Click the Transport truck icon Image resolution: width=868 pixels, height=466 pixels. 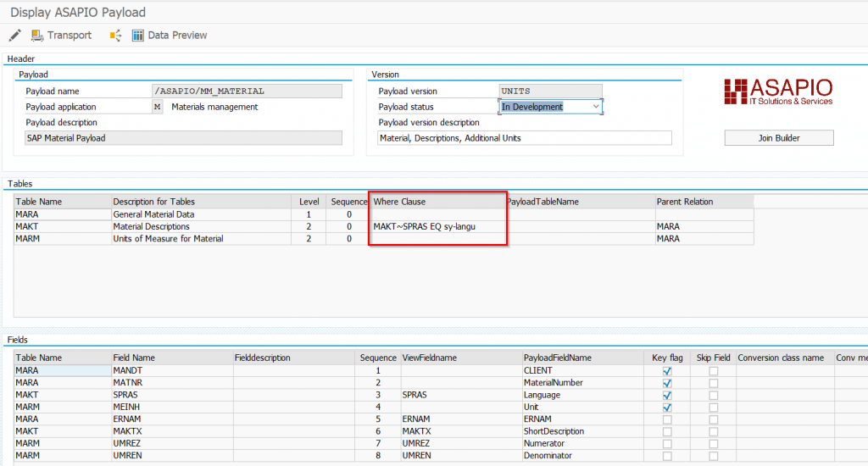tap(37, 36)
